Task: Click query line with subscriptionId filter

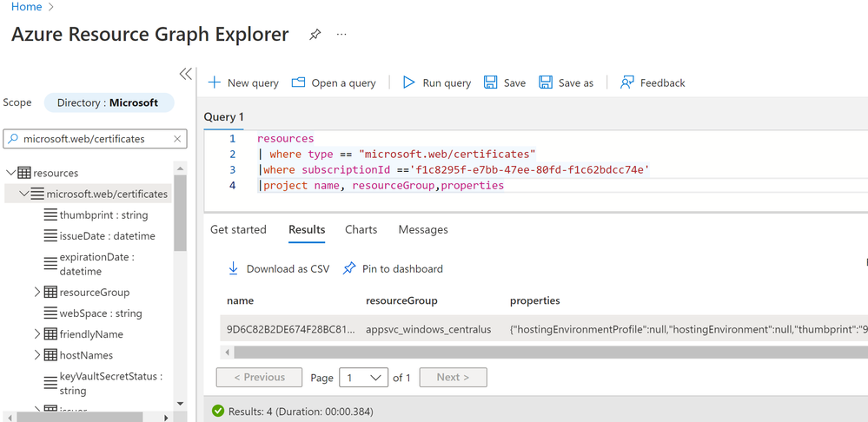Action: pos(454,170)
